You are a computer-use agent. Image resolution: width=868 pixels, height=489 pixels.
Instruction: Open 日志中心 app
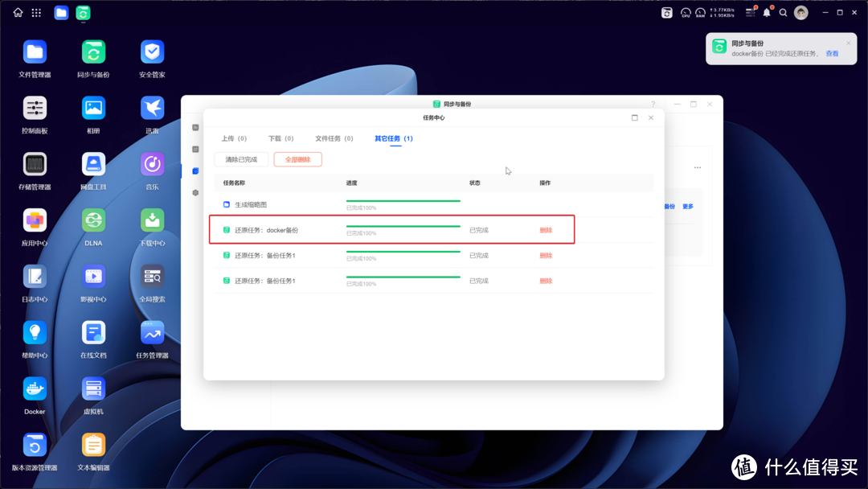[35, 277]
